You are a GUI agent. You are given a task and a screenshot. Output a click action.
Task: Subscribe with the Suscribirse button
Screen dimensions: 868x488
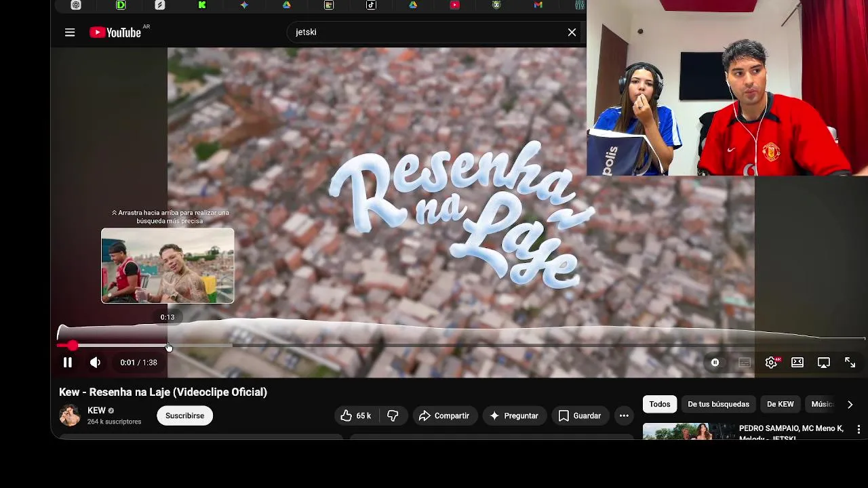tap(184, 415)
